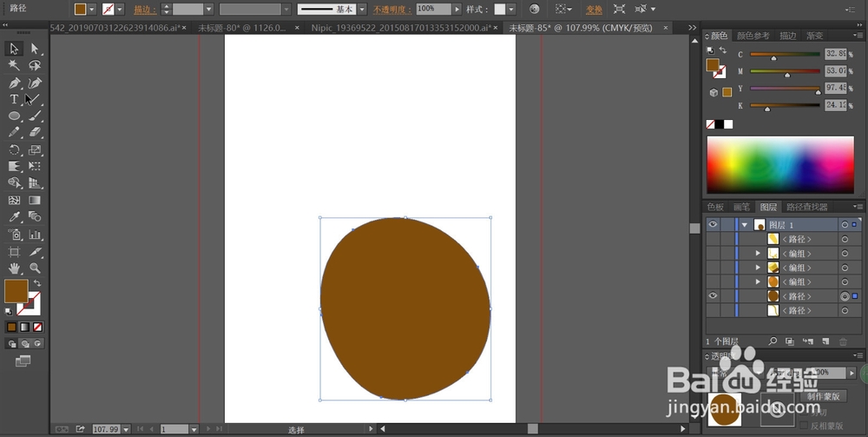The height and width of the screenshot is (437, 868).
Task: Hide layer 图层 1 via eye icon
Action: click(713, 224)
